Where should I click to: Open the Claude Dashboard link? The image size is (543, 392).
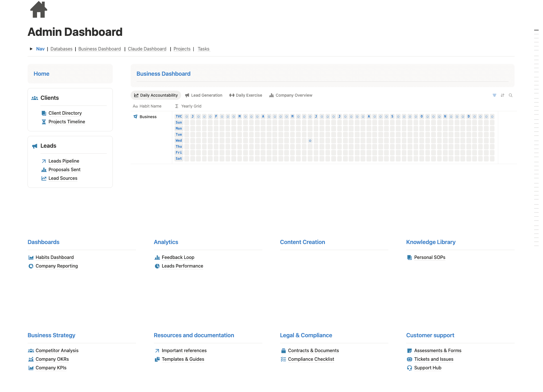(147, 49)
